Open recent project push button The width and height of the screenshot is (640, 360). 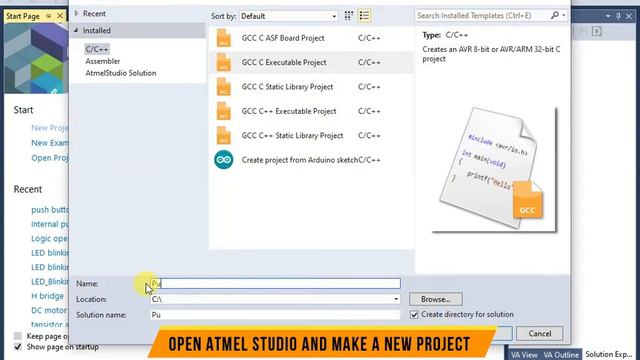50,210
